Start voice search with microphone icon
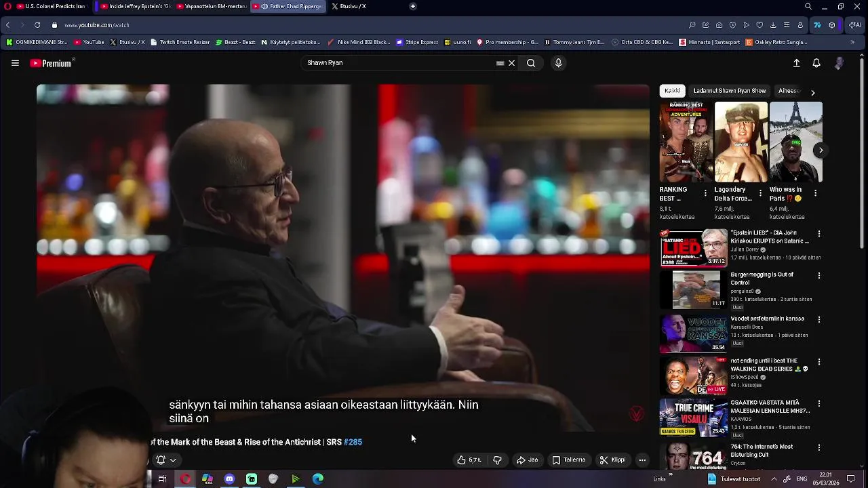This screenshot has height=488, width=868. click(558, 63)
